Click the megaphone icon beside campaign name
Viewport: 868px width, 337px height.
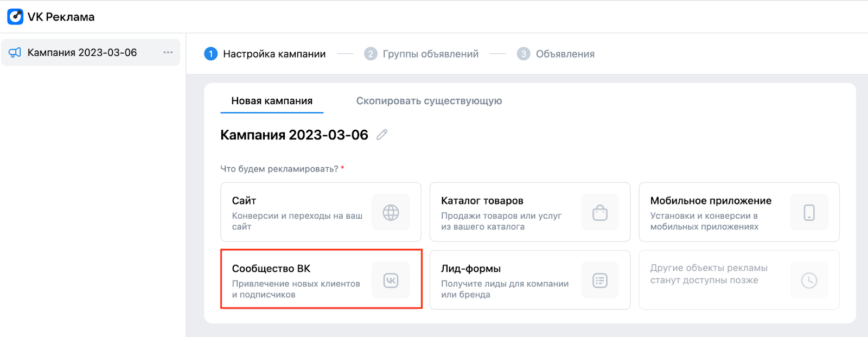pos(15,53)
